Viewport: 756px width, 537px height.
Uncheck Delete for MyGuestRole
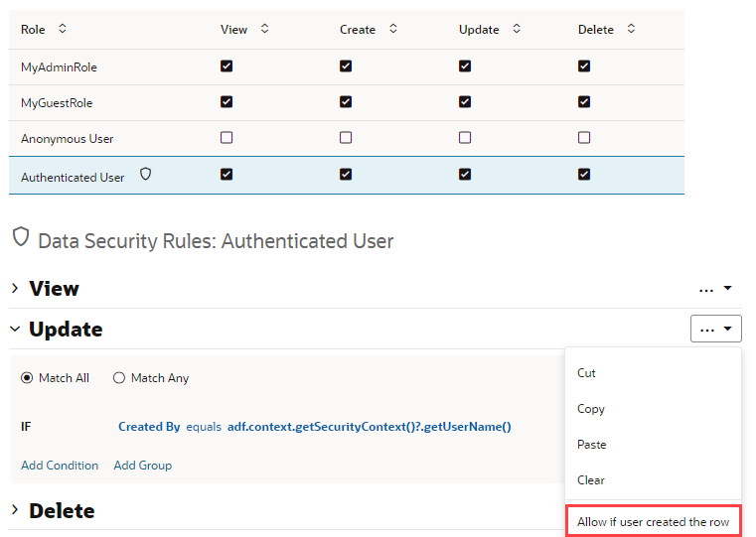click(584, 101)
